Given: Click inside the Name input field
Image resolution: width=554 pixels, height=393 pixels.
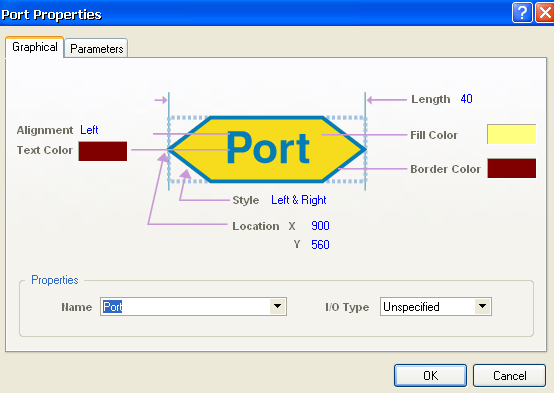Looking at the screenshot, I should (185, 306).
